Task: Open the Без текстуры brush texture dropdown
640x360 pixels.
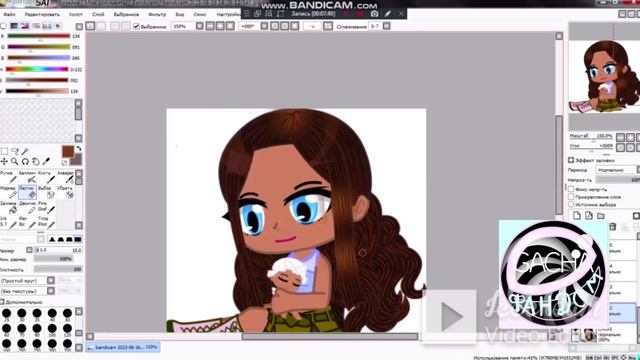Action: tap(51, 291)
